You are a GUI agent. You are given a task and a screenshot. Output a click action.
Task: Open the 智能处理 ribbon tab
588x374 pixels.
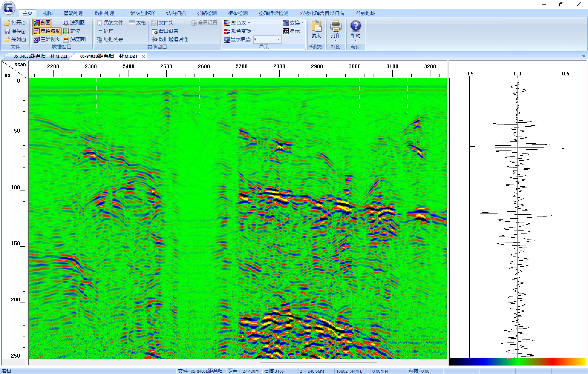[73, 13]
